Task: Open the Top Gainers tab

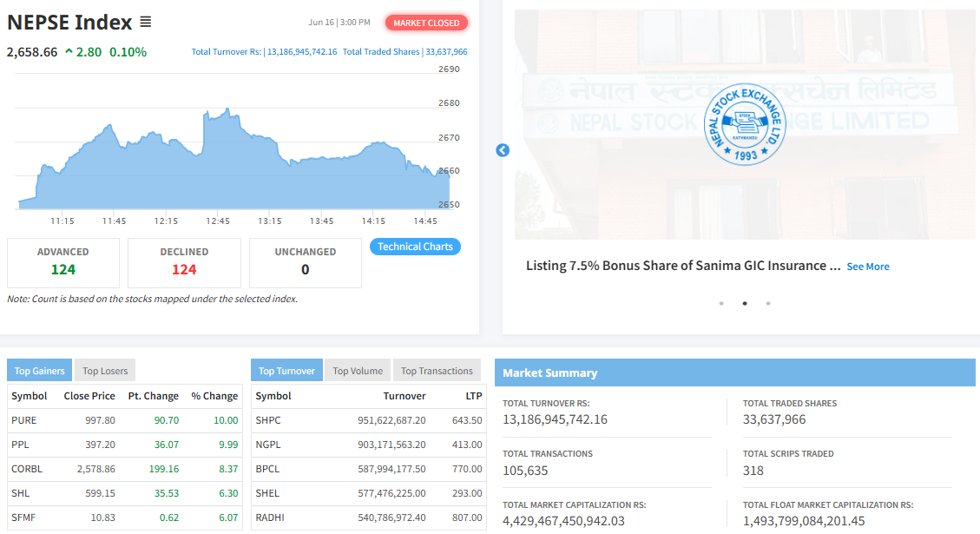Action: [x=40, y=371]
